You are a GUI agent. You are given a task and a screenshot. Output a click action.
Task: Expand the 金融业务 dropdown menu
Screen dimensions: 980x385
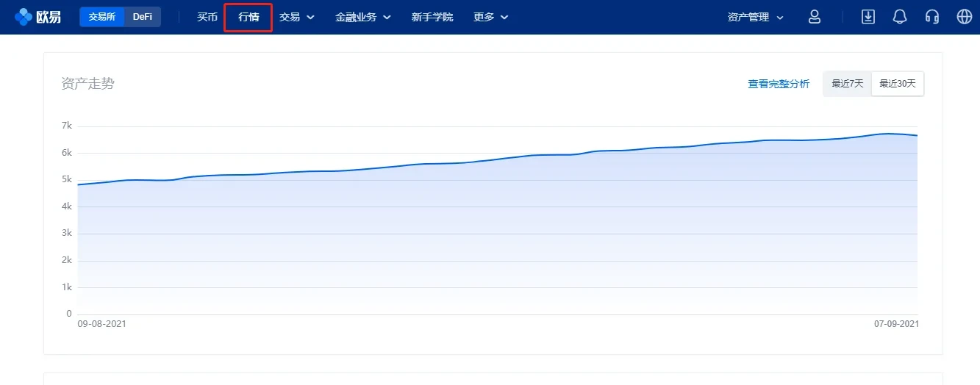pos(362,17)
